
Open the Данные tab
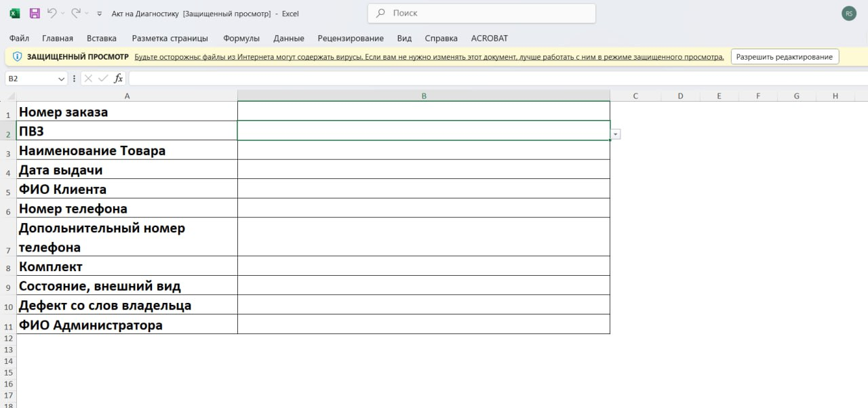click(289, 38)
